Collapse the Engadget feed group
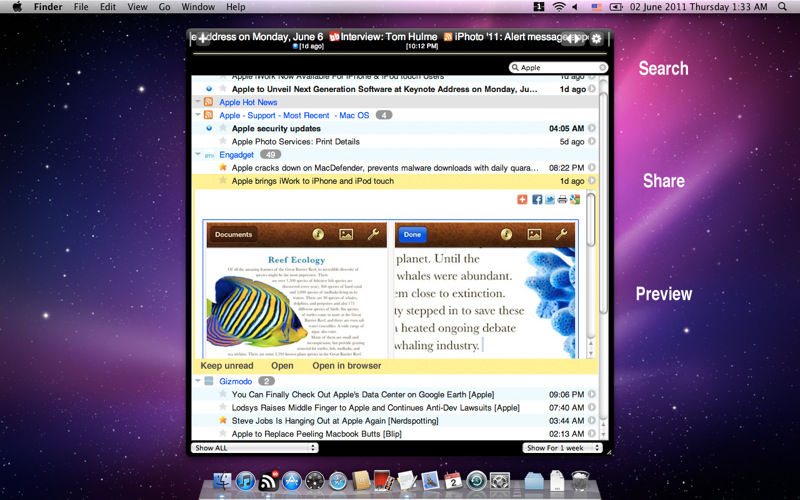This screenshot has width=800, height=500. [x=197, y=154]
